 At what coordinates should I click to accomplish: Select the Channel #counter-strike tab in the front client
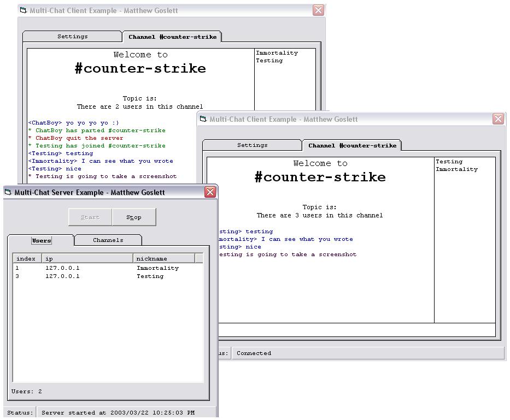coord(352,146)
